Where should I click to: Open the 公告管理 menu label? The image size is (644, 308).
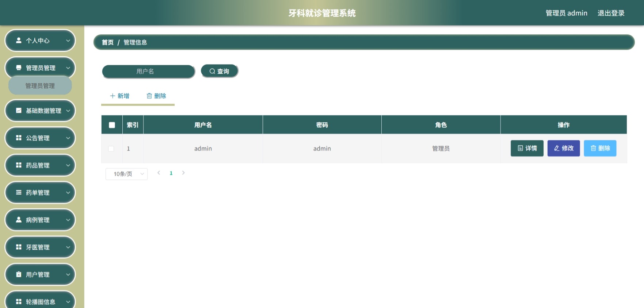point(38,138)
